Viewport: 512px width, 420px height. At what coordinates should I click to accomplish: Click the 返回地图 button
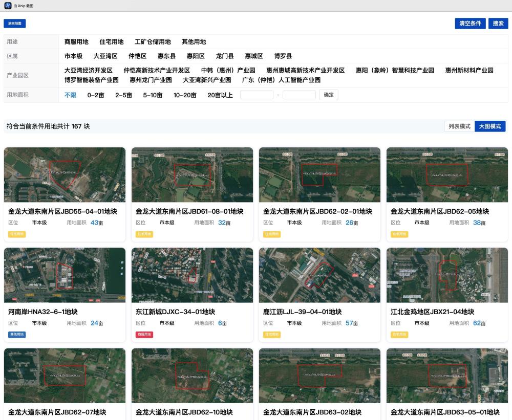[x=15, y=24]
